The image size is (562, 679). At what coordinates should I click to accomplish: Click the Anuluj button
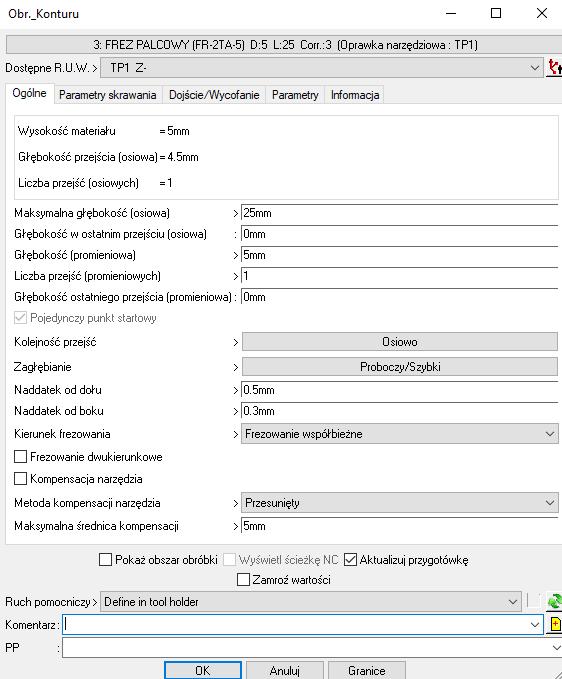[284, 670]
